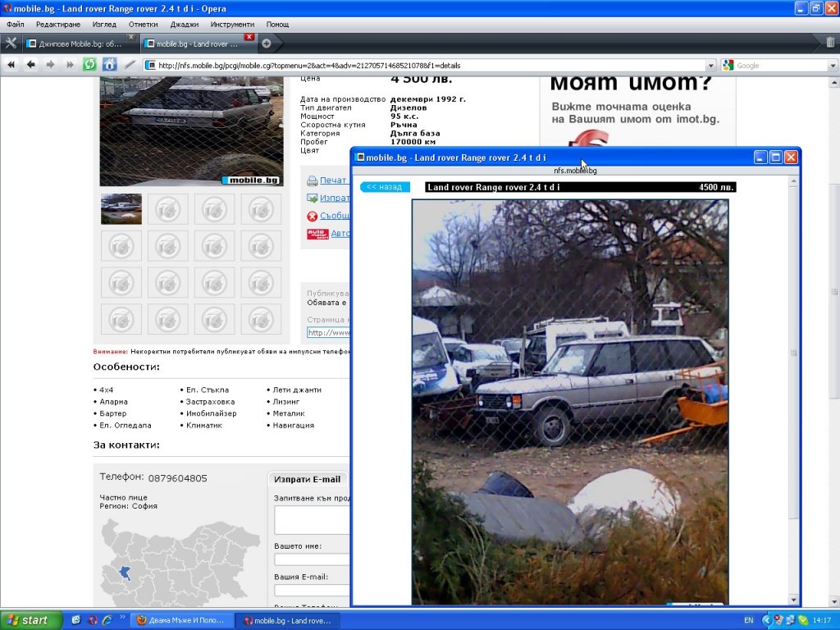Open the Редактиране menu
This screenshot has width=840, height=630.
58,24
